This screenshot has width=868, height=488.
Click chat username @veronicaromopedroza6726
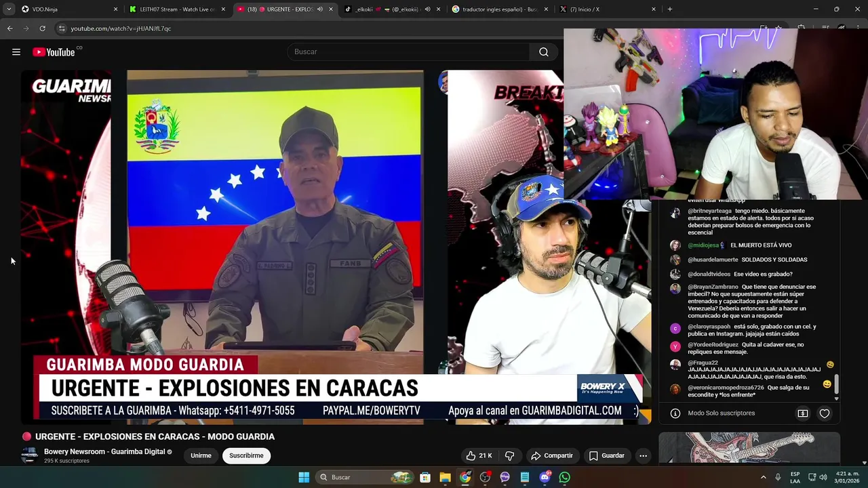(x=726, y=388)
